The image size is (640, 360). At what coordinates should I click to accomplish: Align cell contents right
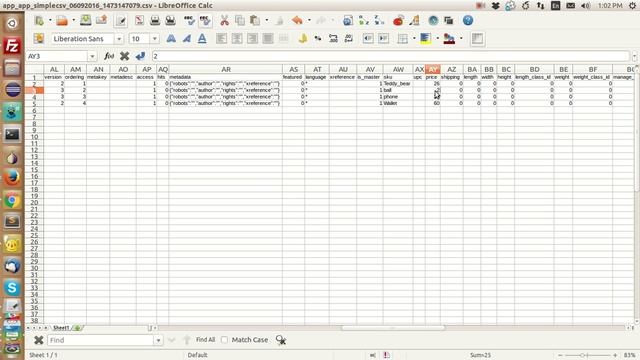(x=252, y=39)
